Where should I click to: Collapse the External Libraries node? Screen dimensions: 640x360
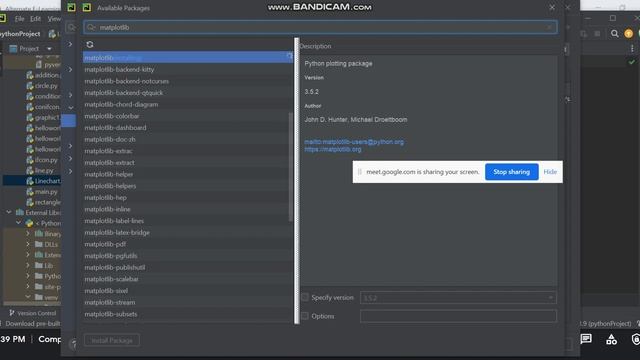coord(9,212)
